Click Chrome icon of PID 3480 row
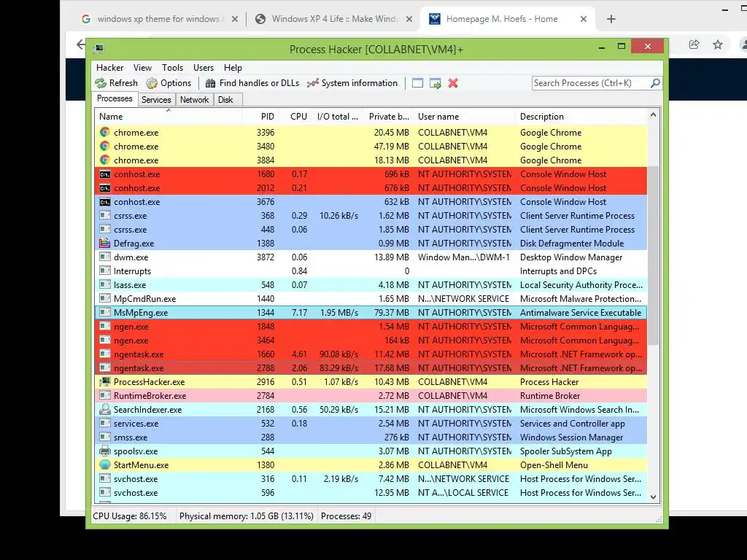Screen dimensions: 747x560 click(105, 146)
